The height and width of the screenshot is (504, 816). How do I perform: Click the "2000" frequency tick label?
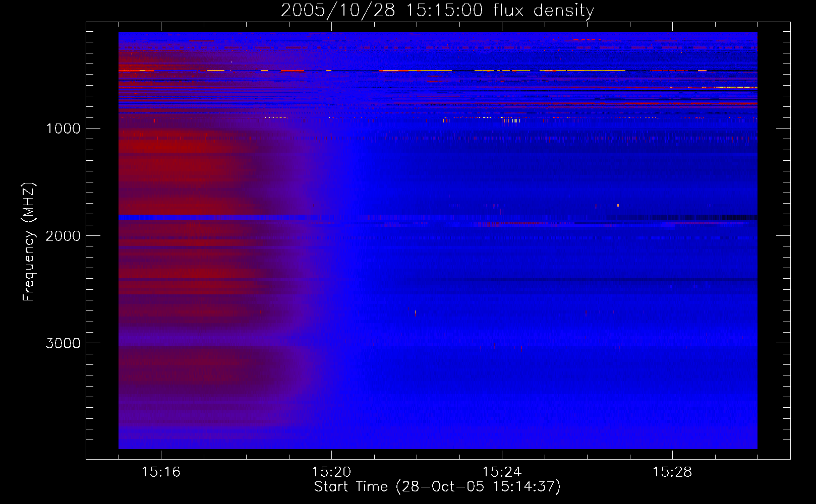point(63,236)
